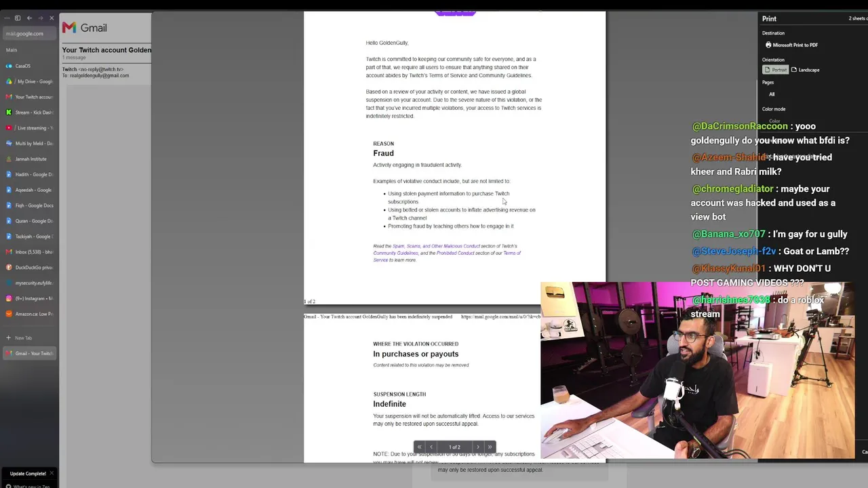868x488 pixels.
Task: Click the Hello GoldenGully greeting line
Action: click(x=387, y=43)
